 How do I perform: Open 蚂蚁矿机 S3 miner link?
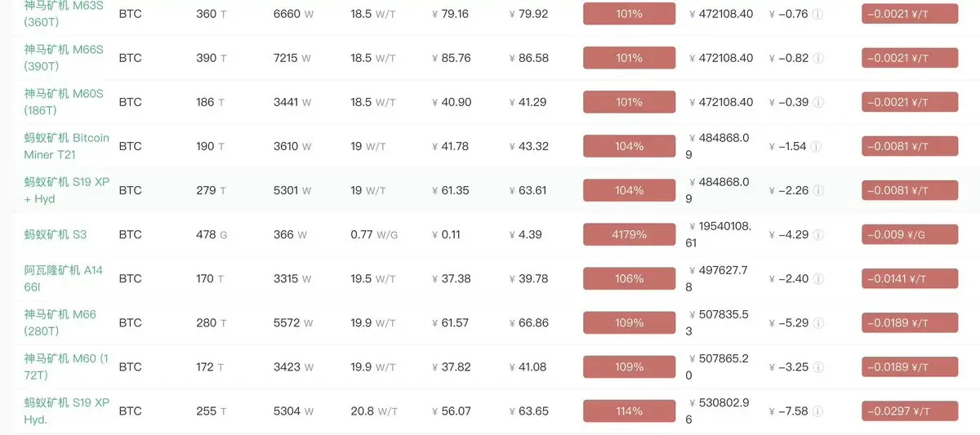pos(55,234)
